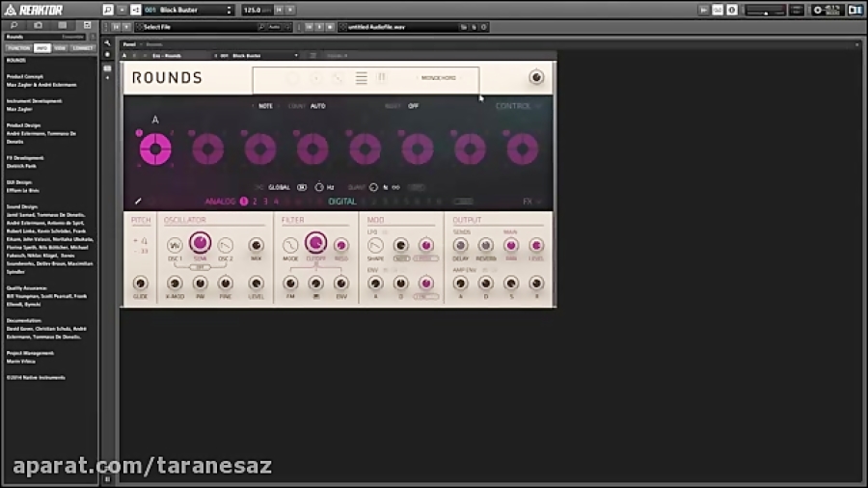Toggle the sidebar layout button at top right
This screenshot has height=488, width=868.
tap(855, 10)
